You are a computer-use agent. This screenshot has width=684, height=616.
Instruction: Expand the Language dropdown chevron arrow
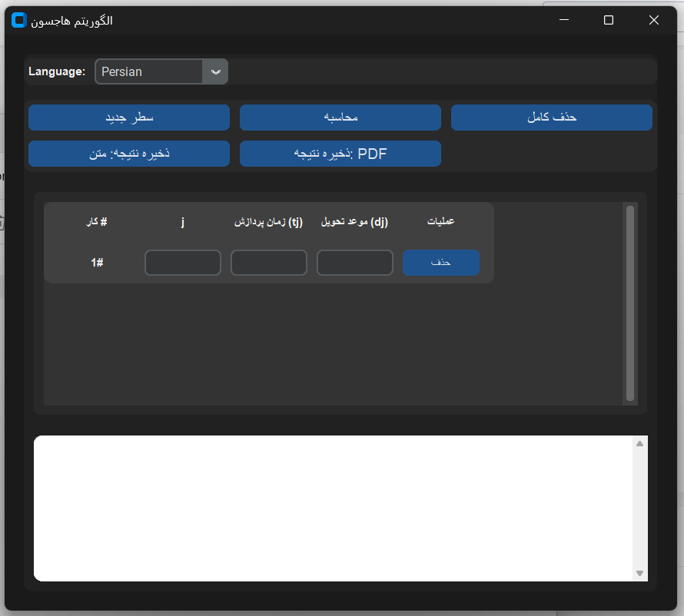(x=215, y=71)
